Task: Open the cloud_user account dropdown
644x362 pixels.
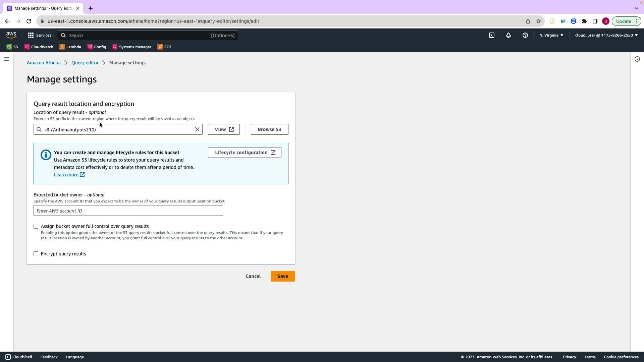Action: [606, 35]
